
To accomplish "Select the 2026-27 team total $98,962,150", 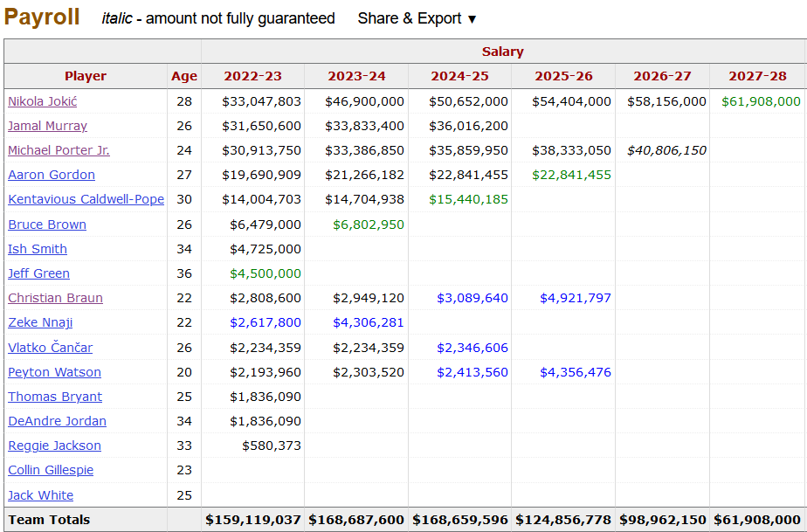I will (x=662, y=520).
